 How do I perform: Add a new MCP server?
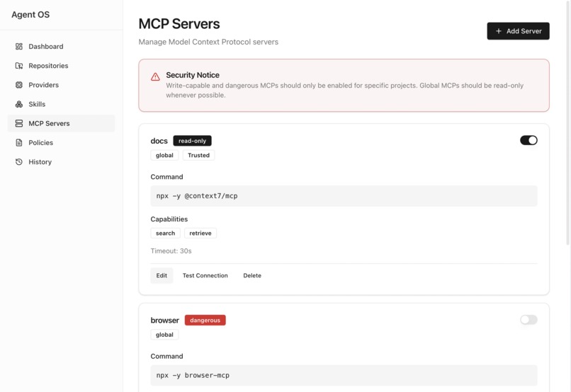[x=518, y=31]
